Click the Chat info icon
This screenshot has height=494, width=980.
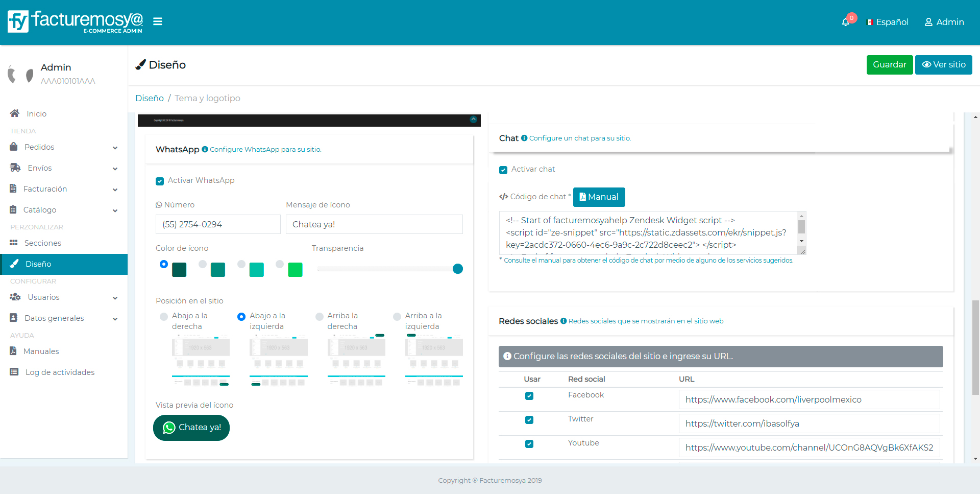click(x=524, y=138)
